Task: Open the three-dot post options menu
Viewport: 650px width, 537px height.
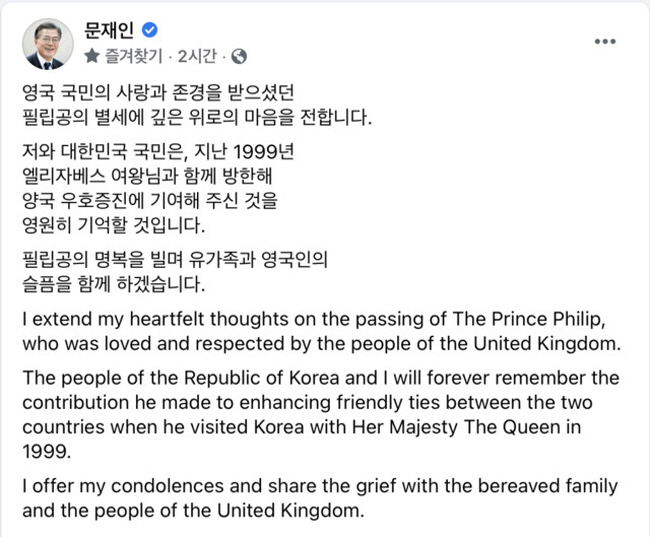Action: point(605,41)
